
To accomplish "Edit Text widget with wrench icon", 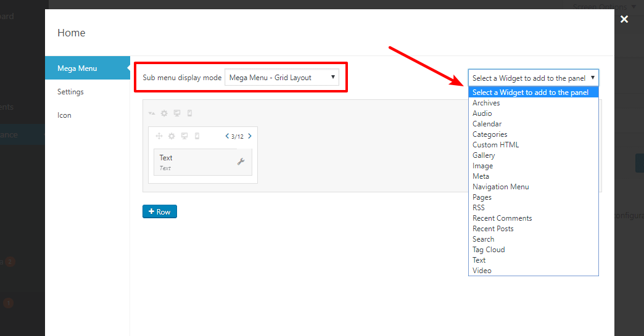I will [x=241, y=162].
